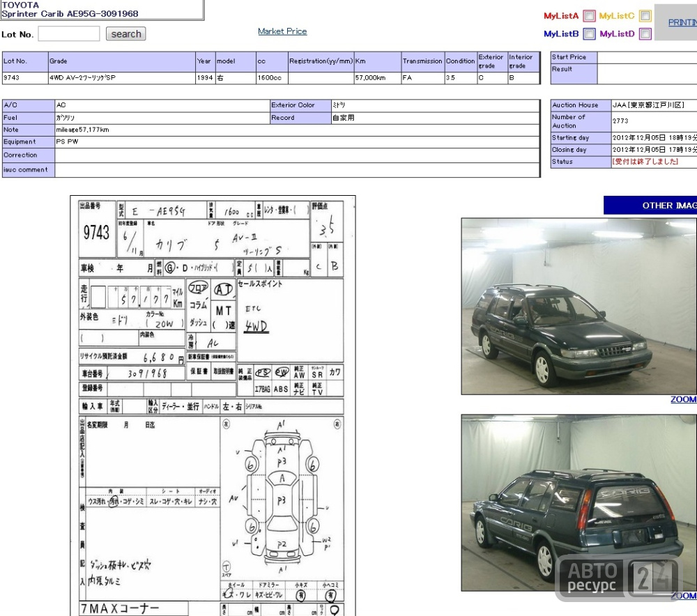The image size is (697, 616).
Task: Select the auction house value JAA
Action: 648,105
